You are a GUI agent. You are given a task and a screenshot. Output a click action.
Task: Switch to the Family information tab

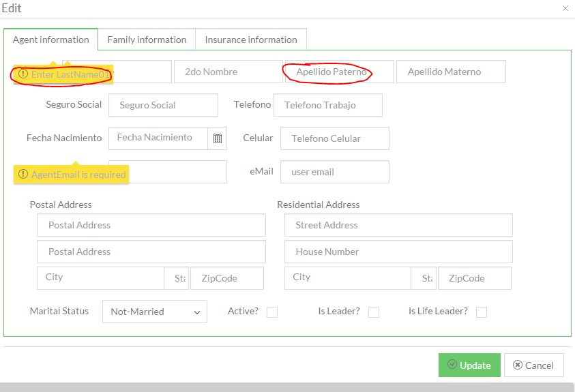(x=147, y=40)
